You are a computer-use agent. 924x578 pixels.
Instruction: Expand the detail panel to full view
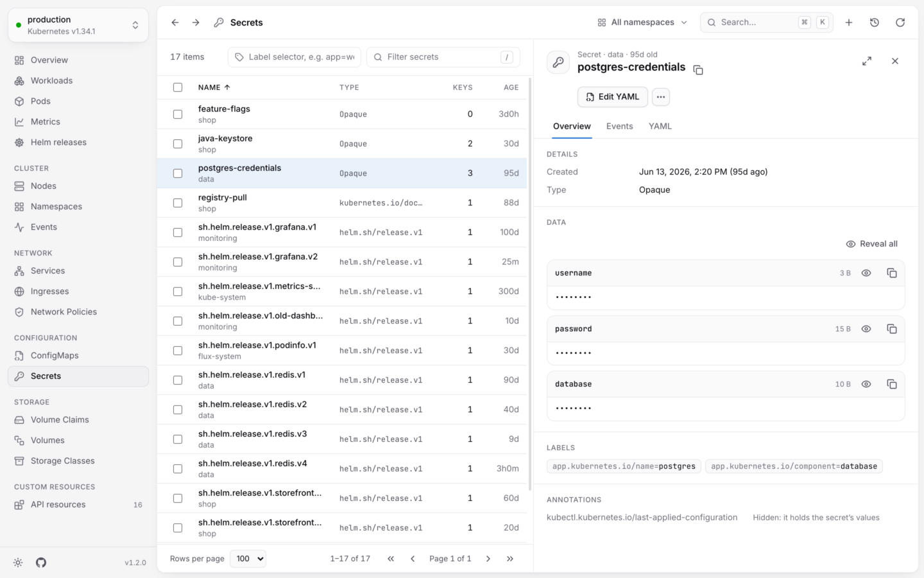click(x=867, y=61)
